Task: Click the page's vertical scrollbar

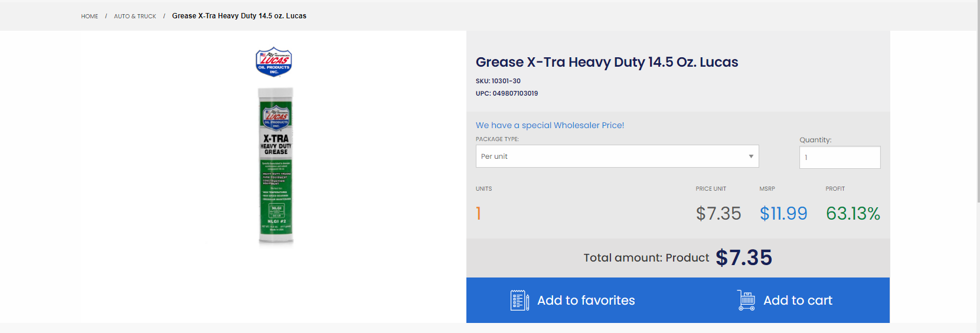Action: click(978, 102)
